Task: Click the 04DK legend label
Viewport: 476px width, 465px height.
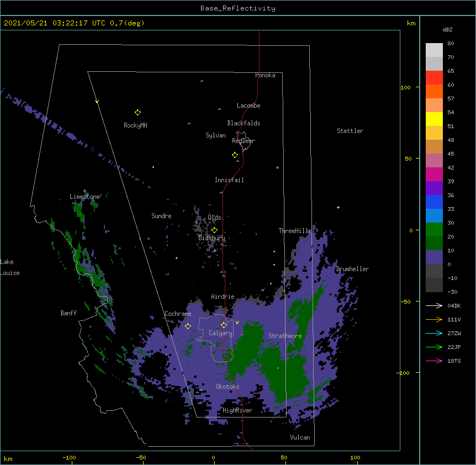Action: pyautogui.click(x=454, y=305)
